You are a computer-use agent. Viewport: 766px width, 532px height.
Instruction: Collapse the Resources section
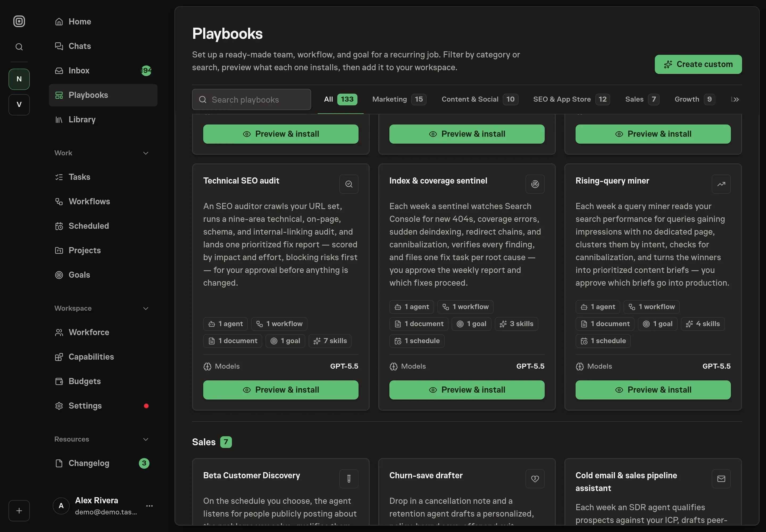pos(145,439)
